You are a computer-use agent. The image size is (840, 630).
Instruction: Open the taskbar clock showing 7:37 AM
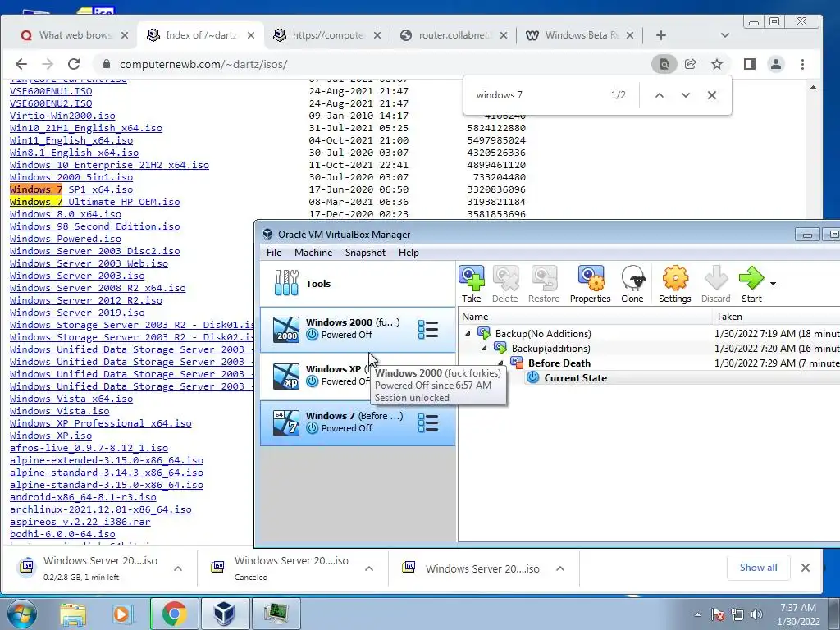(x=798, y=614)
